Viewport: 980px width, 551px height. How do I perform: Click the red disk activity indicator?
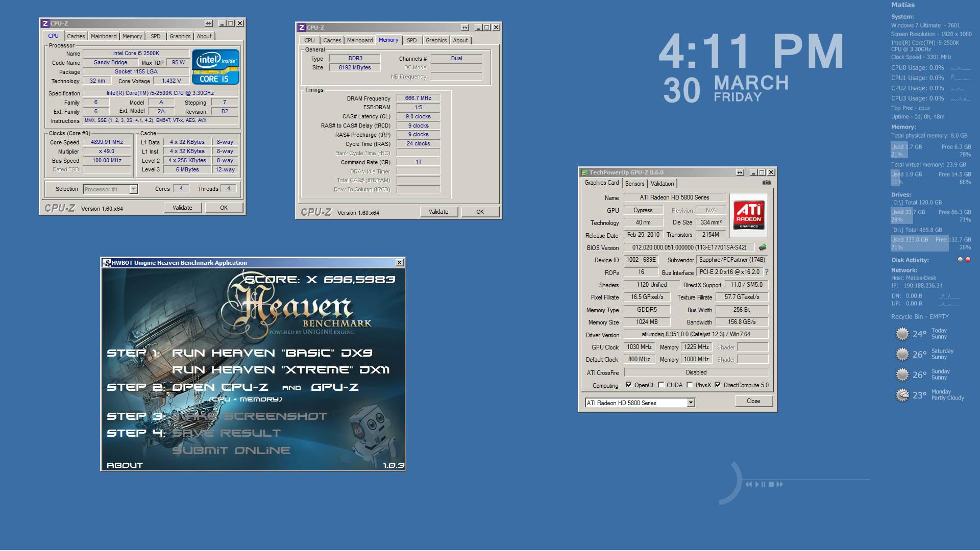point(968,260)
